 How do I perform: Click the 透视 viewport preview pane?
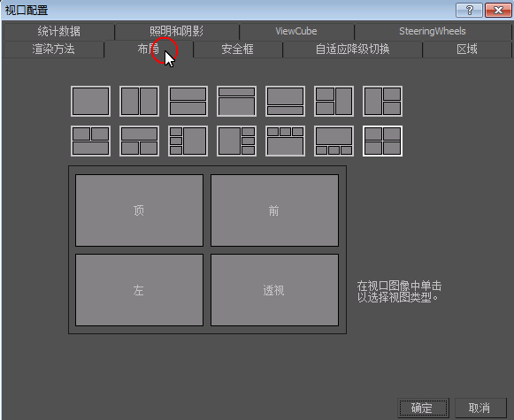click(x=274, y=290)
